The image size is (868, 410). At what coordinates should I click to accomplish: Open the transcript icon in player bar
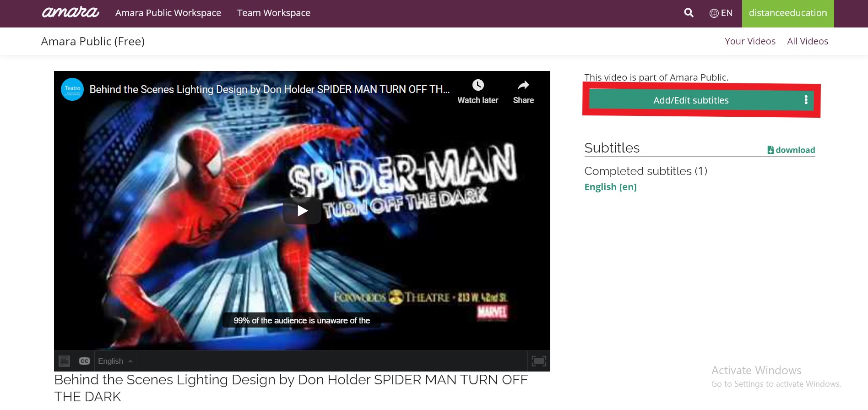pyautogui.click(x=65, y=361)
